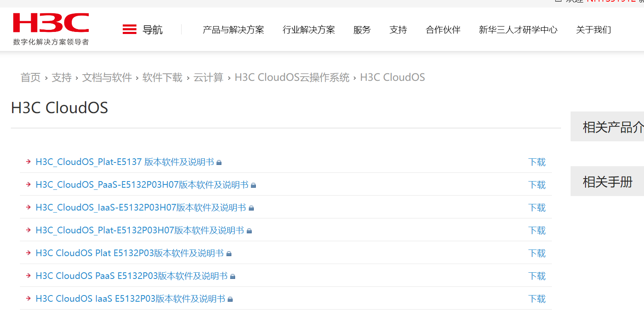Click lock icon beside CloudOS PaaS E5132P03 entry

coord(233,277)
